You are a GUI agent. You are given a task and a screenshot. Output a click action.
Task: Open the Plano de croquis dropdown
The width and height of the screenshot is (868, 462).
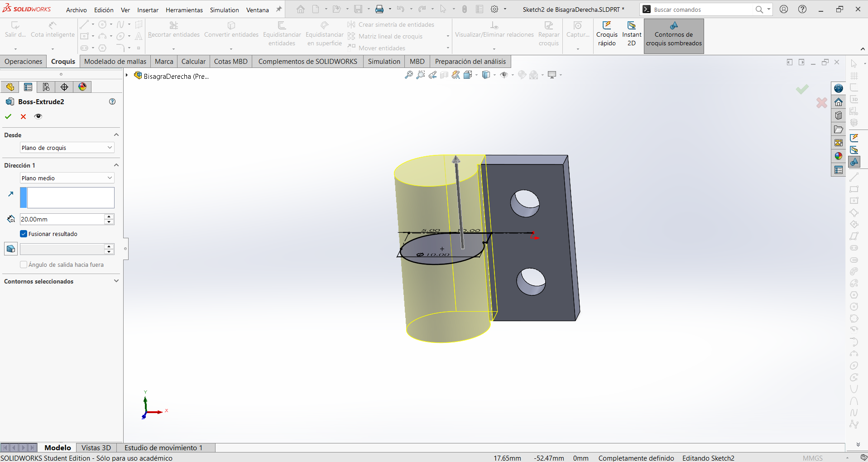[67, 148]
